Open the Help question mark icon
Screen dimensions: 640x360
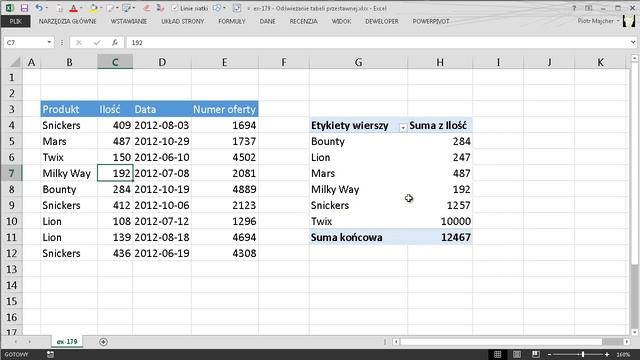[574, 8]
